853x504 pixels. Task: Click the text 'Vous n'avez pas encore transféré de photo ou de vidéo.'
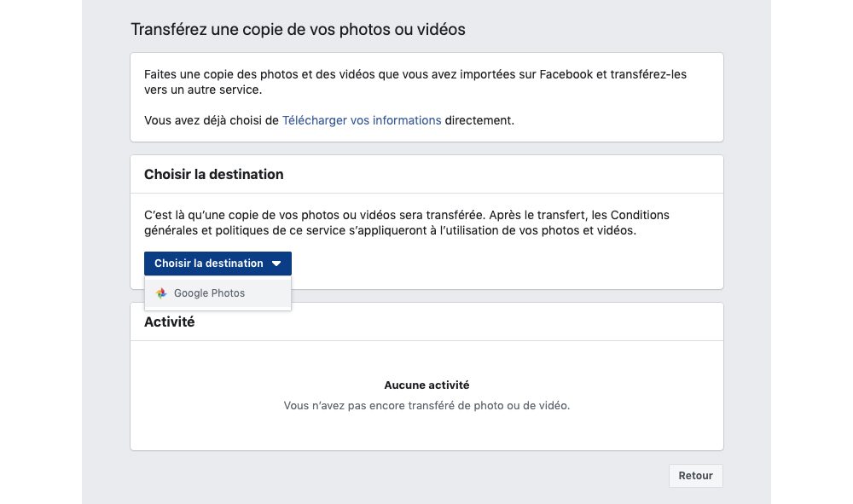pos(426,406)
